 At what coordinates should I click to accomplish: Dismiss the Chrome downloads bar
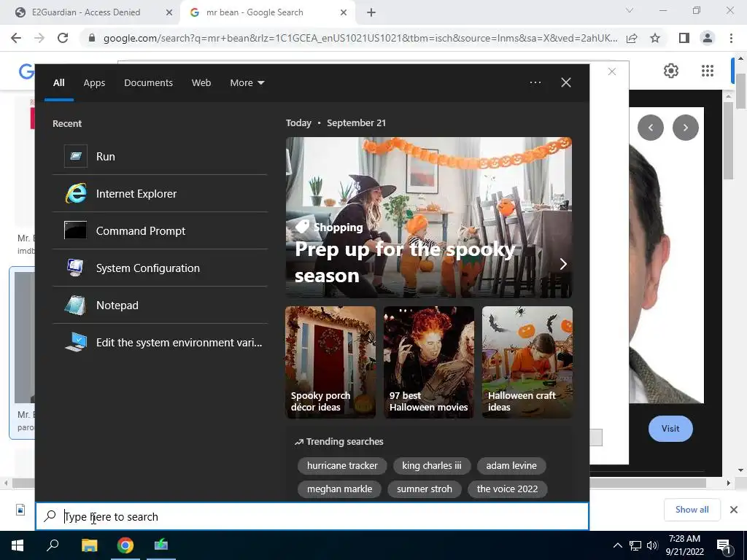point(734,510)
